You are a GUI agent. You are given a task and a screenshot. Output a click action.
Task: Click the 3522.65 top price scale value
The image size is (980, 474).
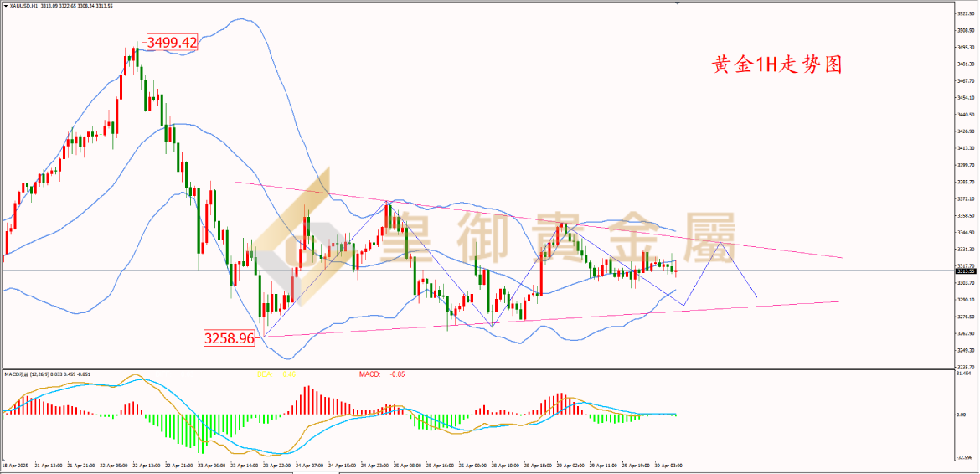[967, 13]
